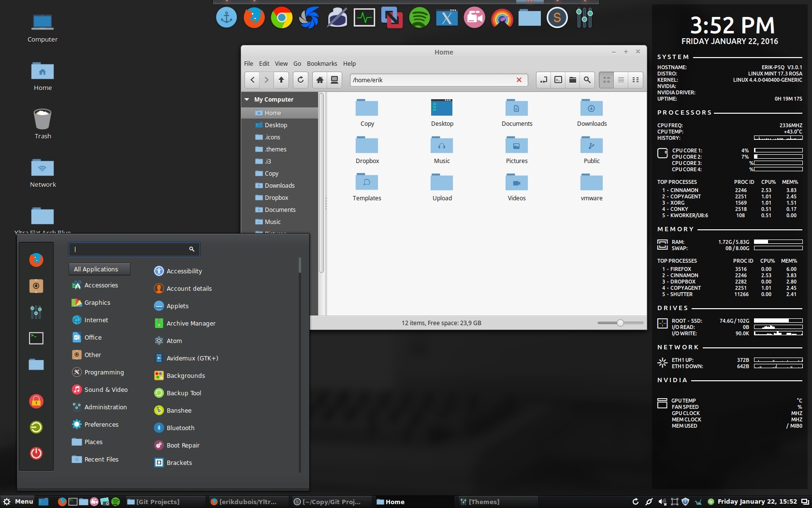The image size is (812, 508).
Task: Select the vmware folder icon
Action: click(592, 187)
